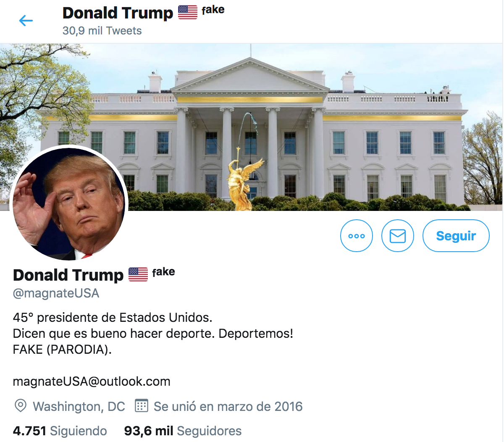Click the calendar icon by join date
Screen dimensions: 504x442
tap(141, 406)
